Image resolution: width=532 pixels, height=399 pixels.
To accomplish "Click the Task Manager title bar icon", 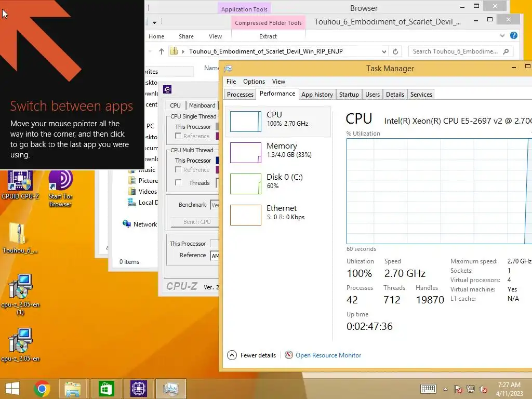I will [x=228, y=69].
